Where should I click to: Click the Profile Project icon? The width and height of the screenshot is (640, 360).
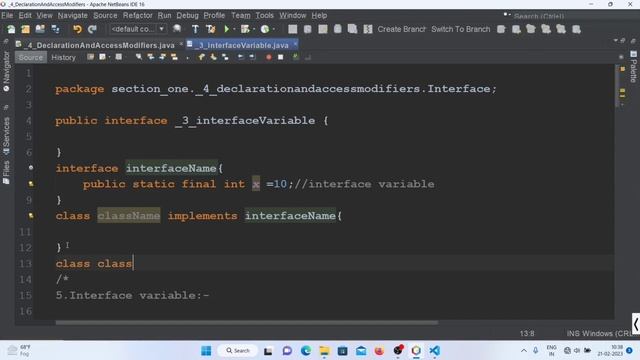tap(265, 29)
